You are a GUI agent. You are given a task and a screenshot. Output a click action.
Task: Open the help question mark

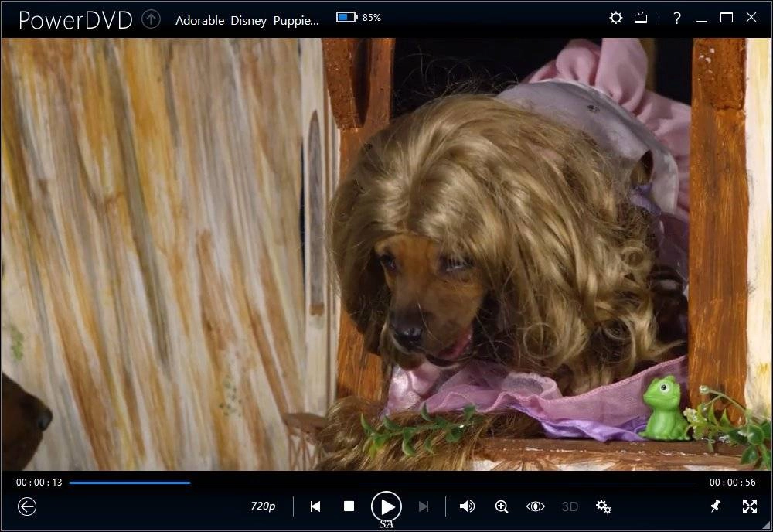tap(677, 19)
